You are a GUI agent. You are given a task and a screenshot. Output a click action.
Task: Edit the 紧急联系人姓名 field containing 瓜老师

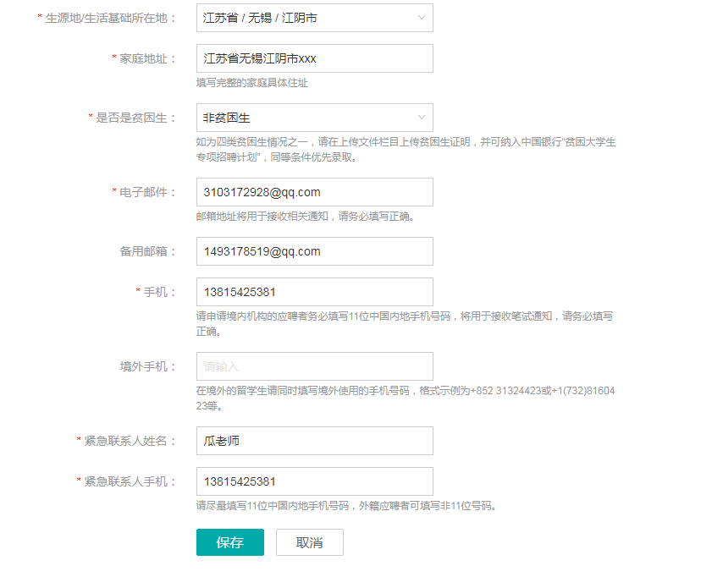tap(314, 441)
